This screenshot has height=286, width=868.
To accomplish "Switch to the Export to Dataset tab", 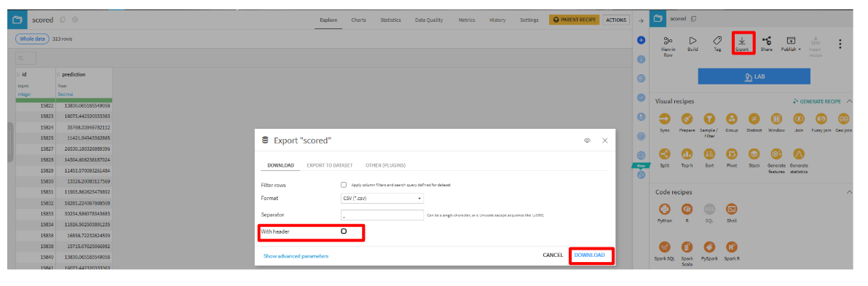I will coord(329,165).
